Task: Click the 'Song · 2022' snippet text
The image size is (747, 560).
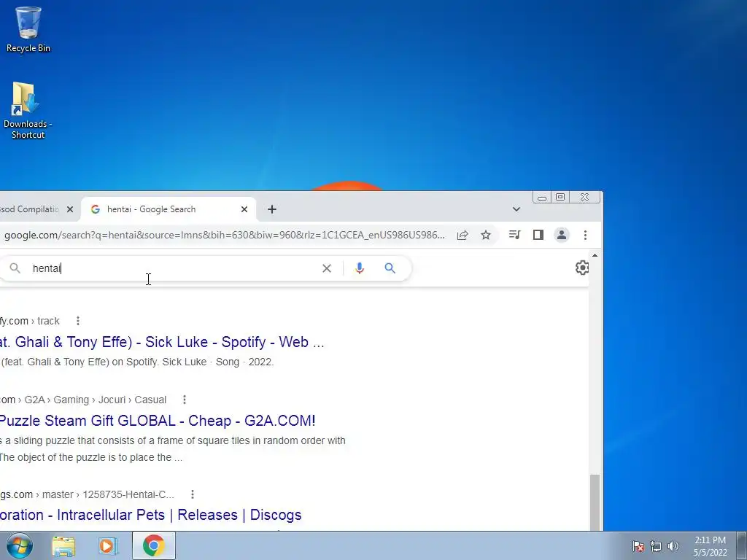Action: pyautogui.click(x=245, y=362)
